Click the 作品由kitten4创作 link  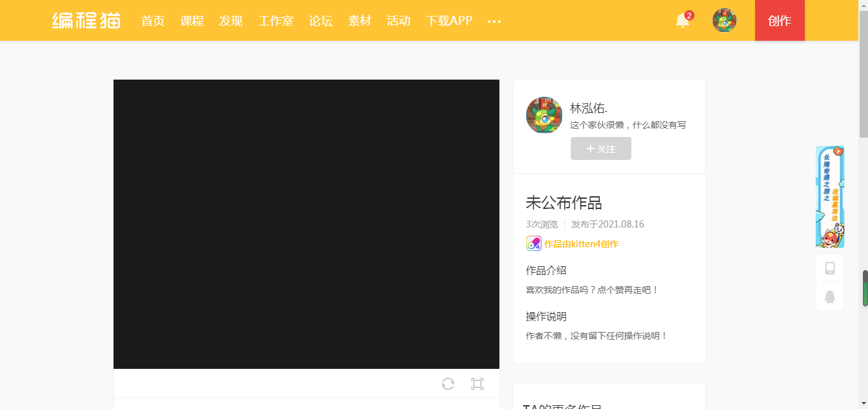pos(581,244)
